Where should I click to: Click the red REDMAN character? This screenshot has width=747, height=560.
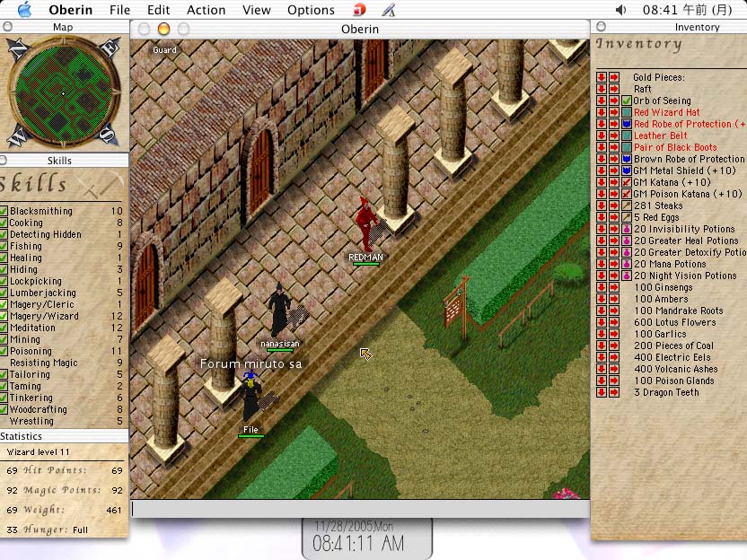pyautogui.click(x=366, y=223)
